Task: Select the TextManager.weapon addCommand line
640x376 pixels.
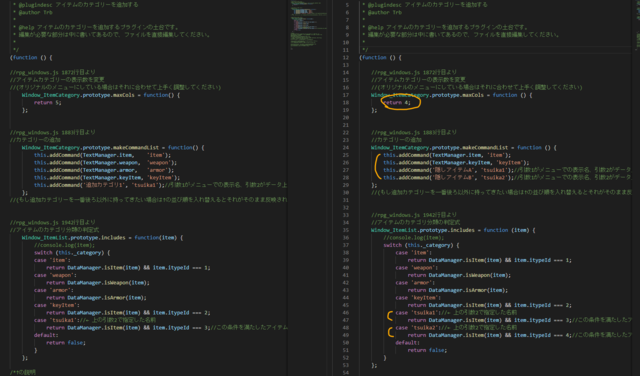Action: pos(105,162)
